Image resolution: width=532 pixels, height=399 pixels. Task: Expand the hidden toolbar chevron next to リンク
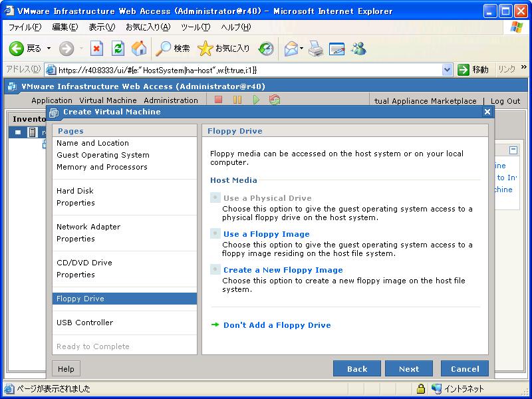tap(524, 67)
